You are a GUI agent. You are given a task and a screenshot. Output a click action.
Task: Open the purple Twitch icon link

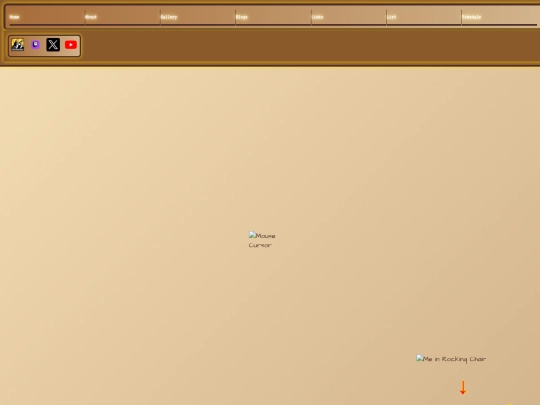[35, 45]
